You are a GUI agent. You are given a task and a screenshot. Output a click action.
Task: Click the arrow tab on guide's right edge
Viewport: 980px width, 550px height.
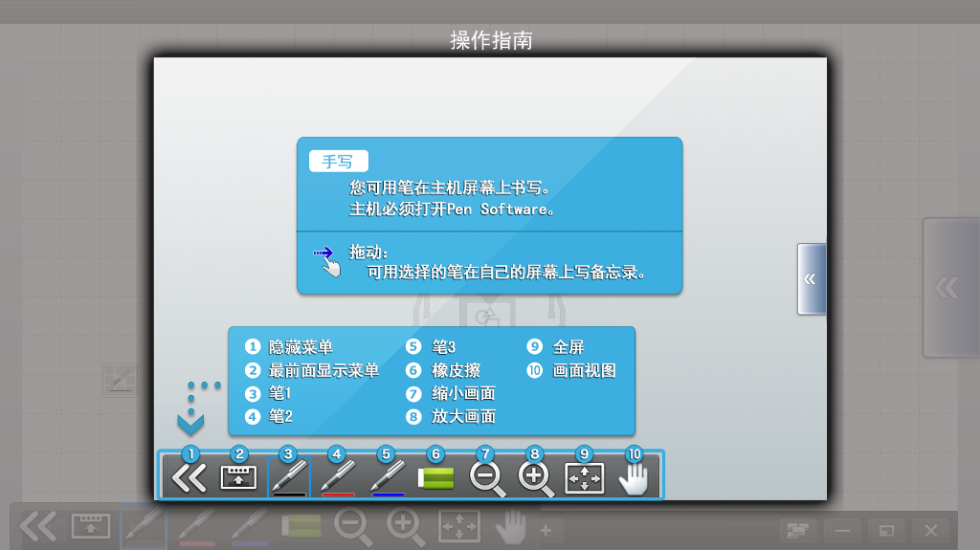(x=811, y=278)
